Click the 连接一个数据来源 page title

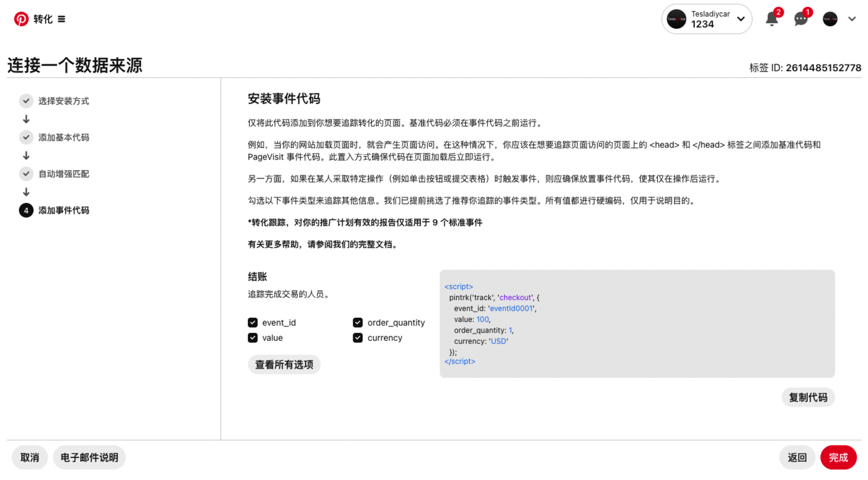point(75,65)
